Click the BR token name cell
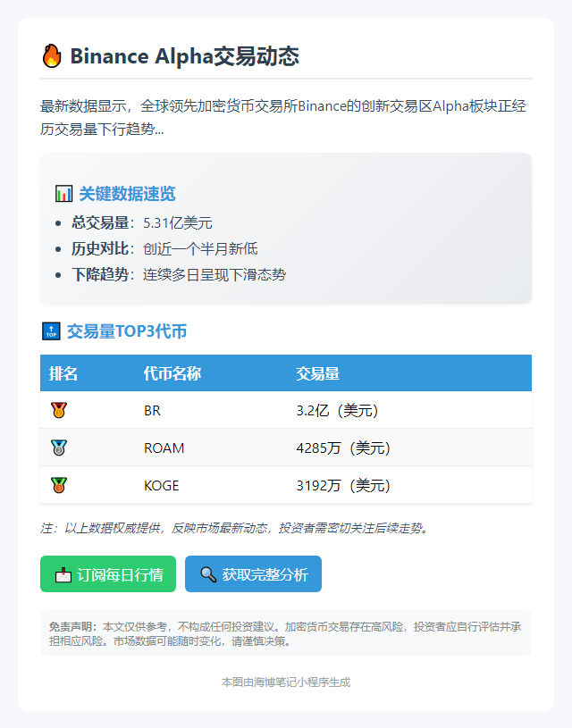Viewport: 572px width, 728px height. (153, 411)
